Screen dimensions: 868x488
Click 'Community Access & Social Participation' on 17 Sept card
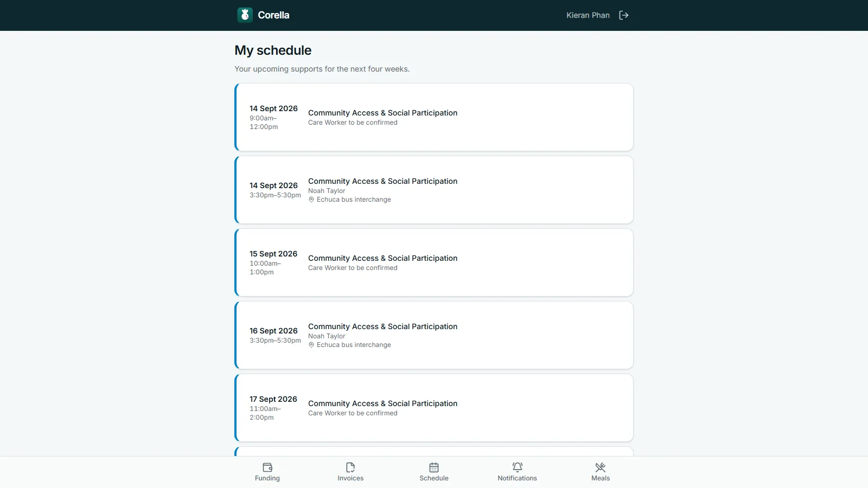point(383,403)
